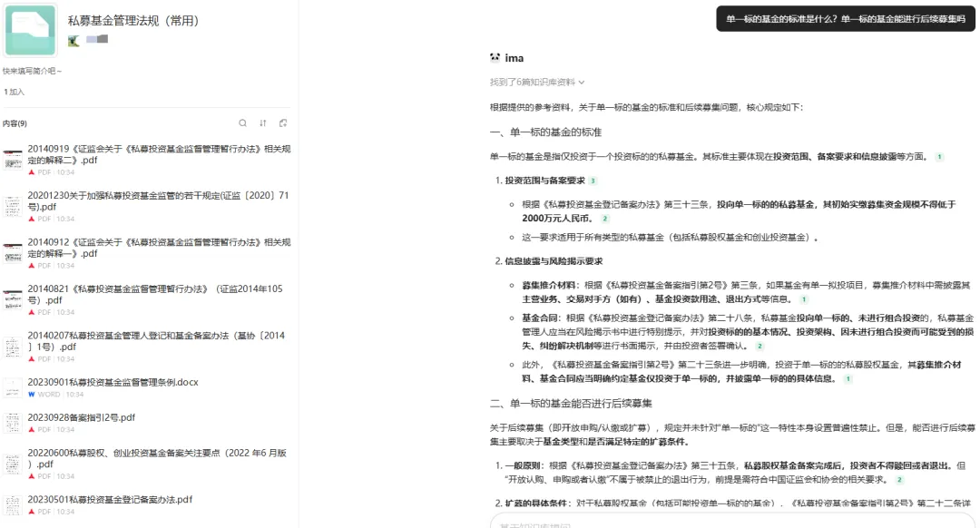The height and width of the screenshot is (528, 980).
Task: Open thumbnail of 20230501 登记备案办法 PDF
Action: click(x=13, y=505)
